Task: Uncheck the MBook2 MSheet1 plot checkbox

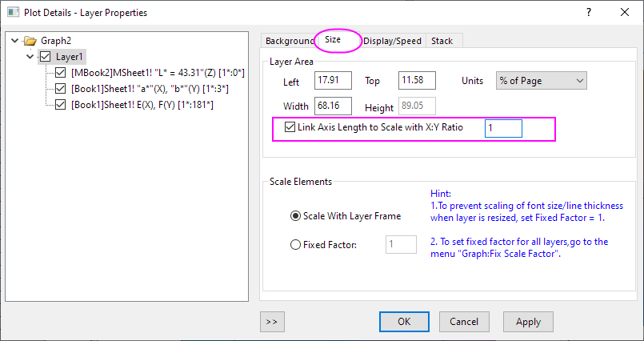Action: [60, 73]
